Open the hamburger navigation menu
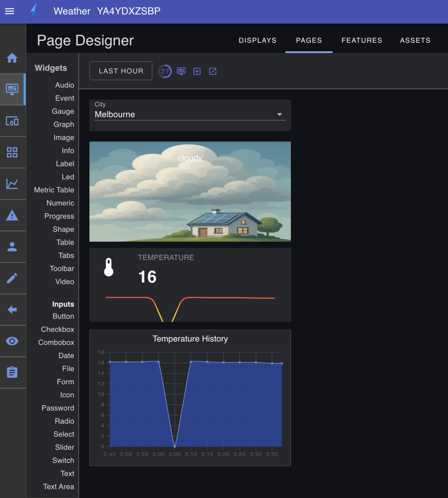The image size is (448, 498). (10, 11)
